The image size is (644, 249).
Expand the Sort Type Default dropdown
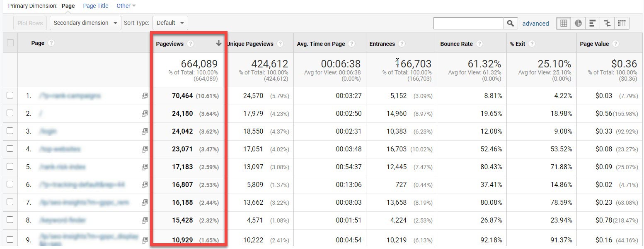pyautogui.click(x=170, y=23)
